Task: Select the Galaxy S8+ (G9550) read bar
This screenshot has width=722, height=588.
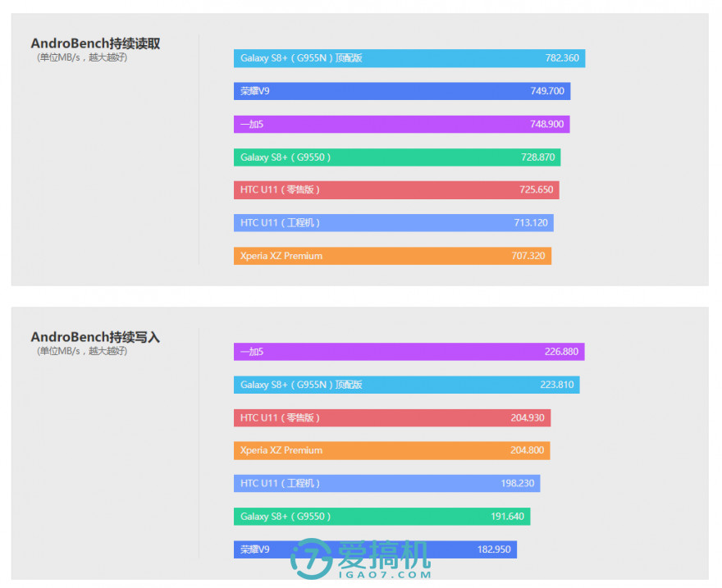Action: coord(390,157)
